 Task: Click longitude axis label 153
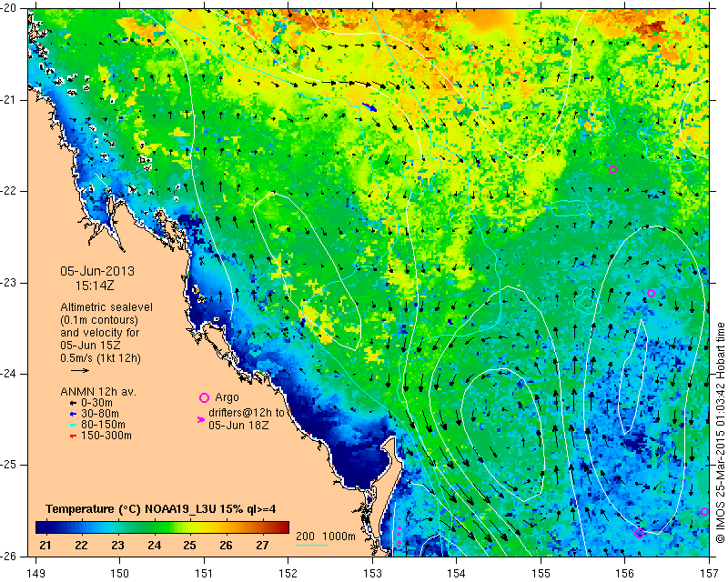click(372, 574)
